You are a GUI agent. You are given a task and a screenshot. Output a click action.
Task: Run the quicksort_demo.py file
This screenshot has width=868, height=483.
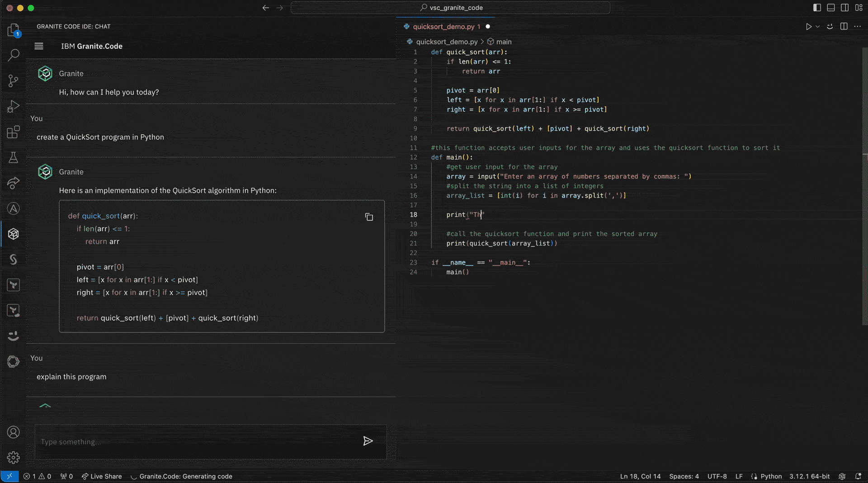click(x=809, y=26)
